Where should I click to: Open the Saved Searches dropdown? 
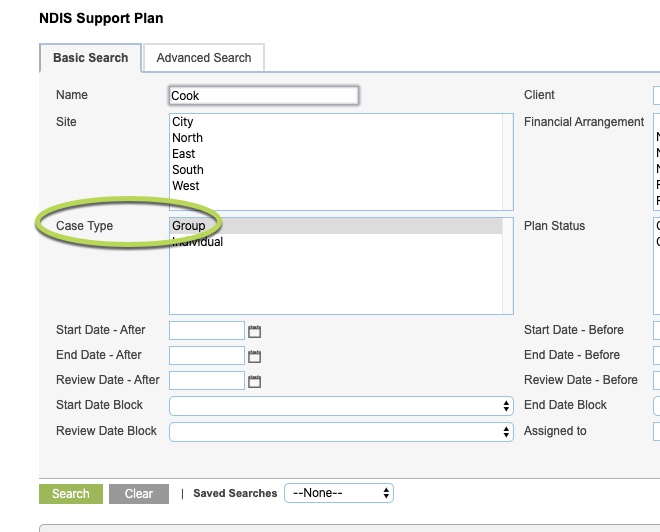click(339, 493)
